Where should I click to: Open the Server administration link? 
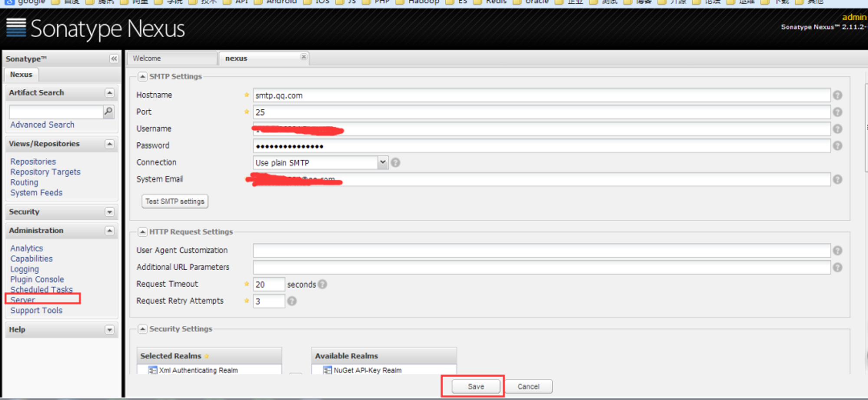23,299
